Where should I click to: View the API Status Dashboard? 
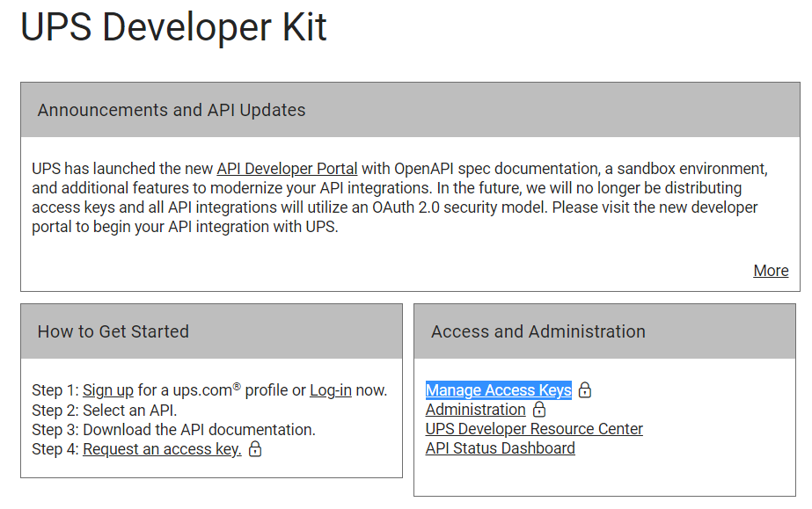click(x=500, y=448)
